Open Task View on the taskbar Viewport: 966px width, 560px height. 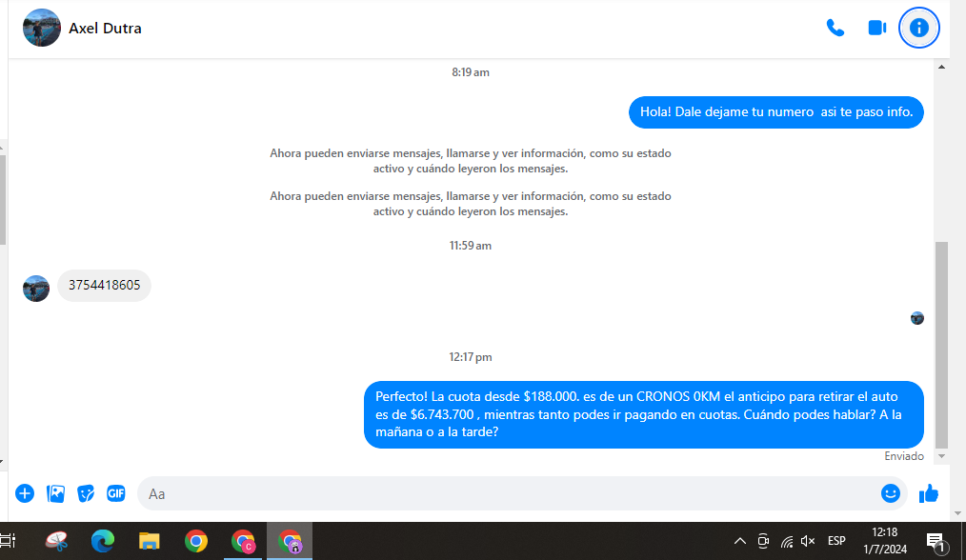(8, 542)
